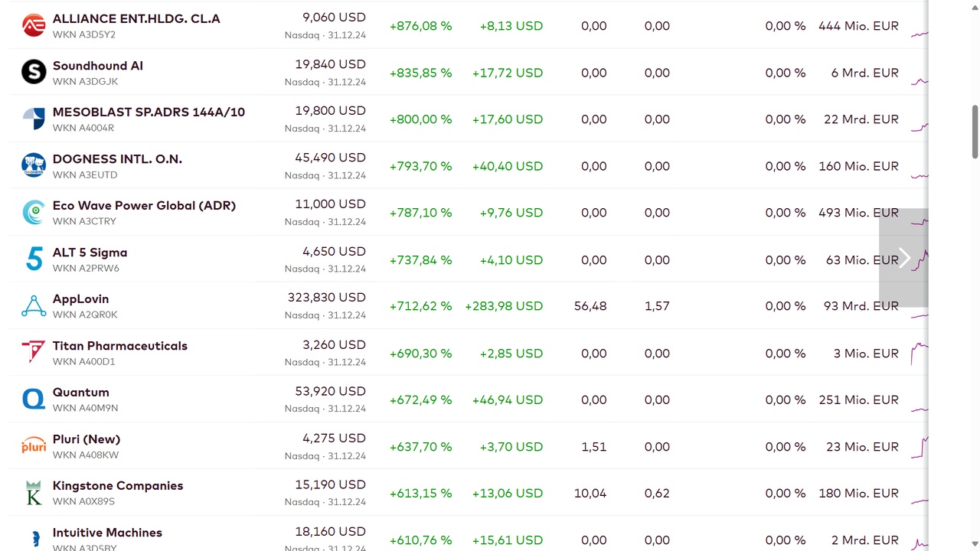Open the Titan Pharmaceuticals price chart thumbnail

point(920,354)
